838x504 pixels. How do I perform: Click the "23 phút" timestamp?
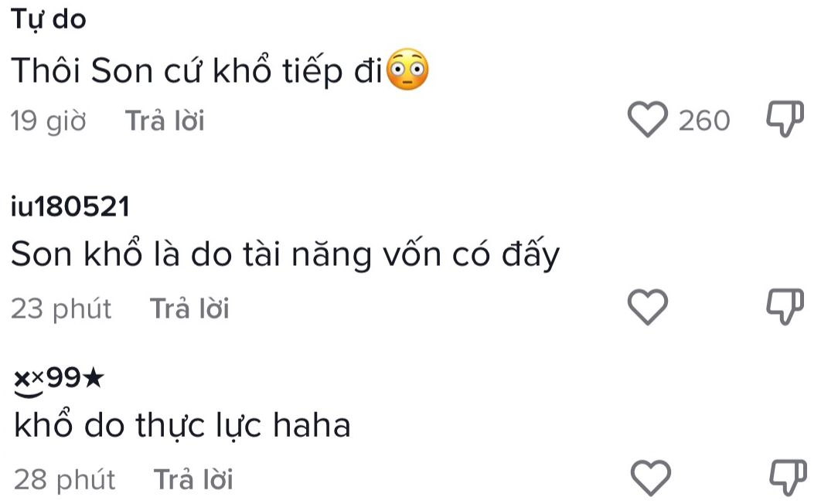(62, 309)
